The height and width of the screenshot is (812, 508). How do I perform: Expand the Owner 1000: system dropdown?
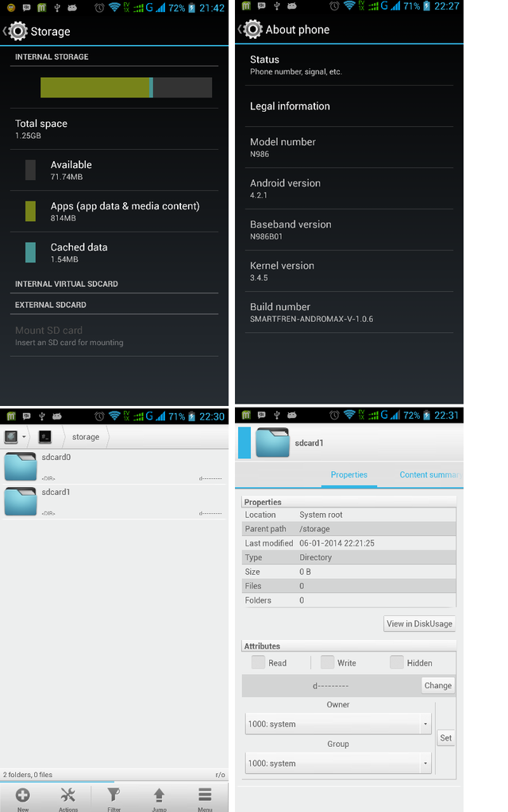click(338, 723)
